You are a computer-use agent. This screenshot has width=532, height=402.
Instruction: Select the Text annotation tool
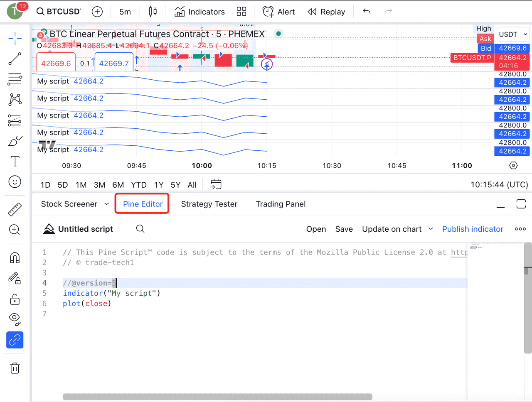pos(15,161)
